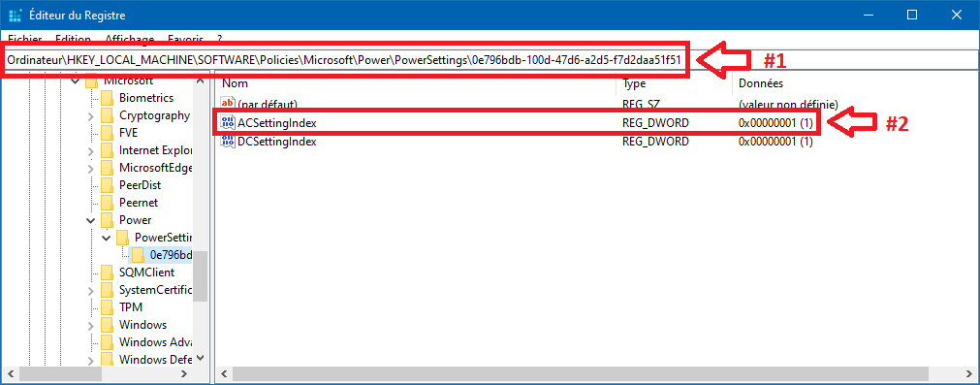Select the ACSettingIndex DWORD value icon
Screen dimensions: 980x385
[x=228, y=123]
